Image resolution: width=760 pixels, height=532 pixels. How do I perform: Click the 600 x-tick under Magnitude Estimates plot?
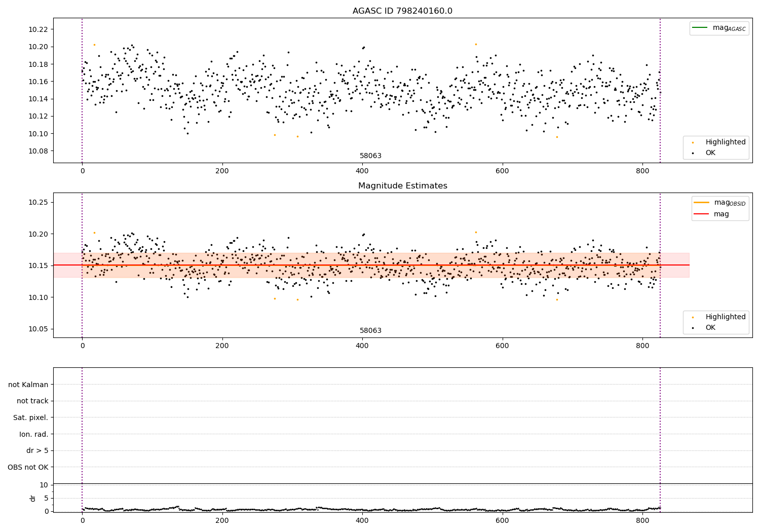[x=502, y=346]
